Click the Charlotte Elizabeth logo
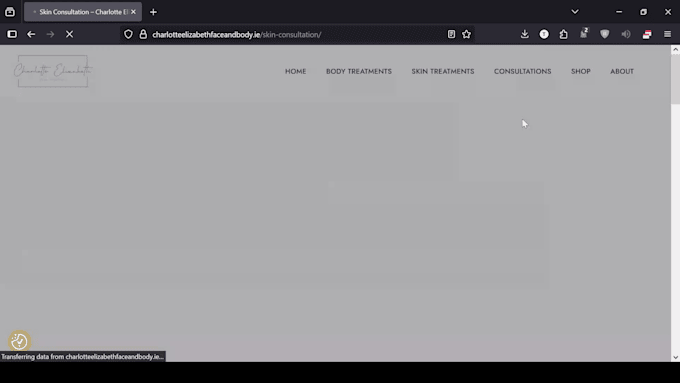The height and width of the screenshot is (383, 680). (53, 71)
